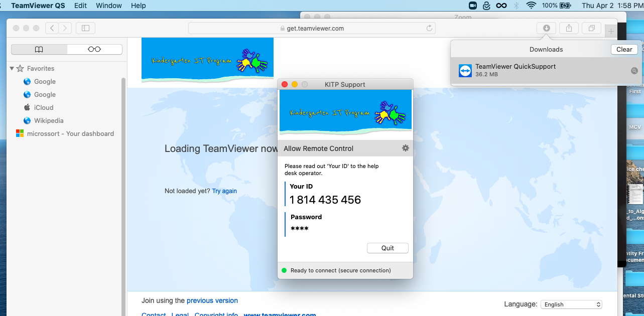
Task: Open the Help menu
Action: point(139,6)
